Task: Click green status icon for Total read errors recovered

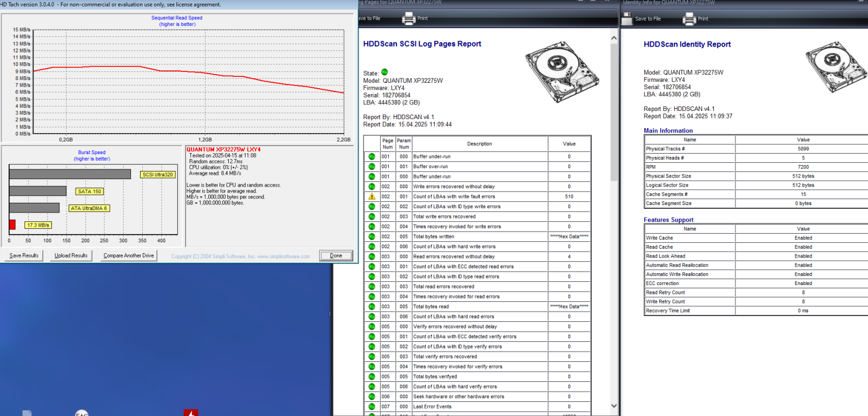Action: click(372, 287)
